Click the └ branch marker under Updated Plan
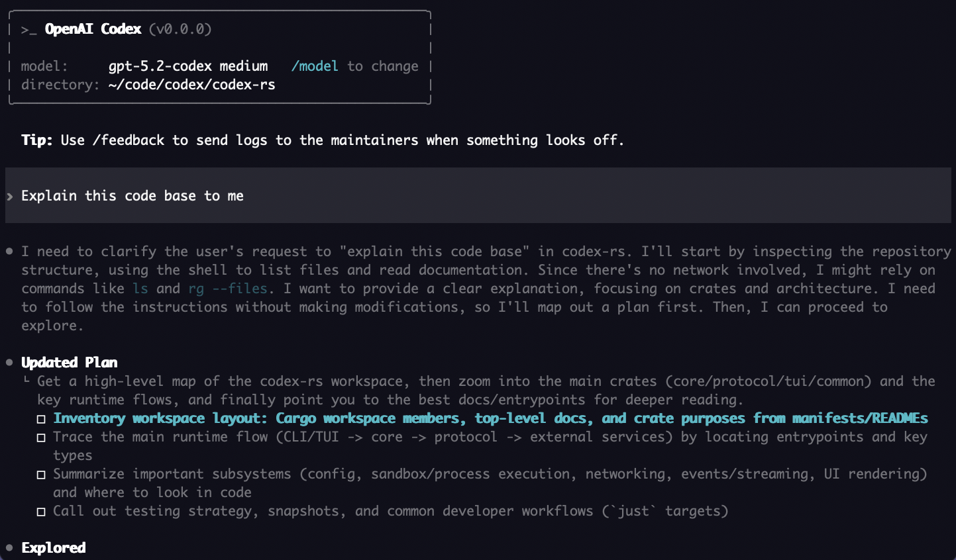 point(27,381)
